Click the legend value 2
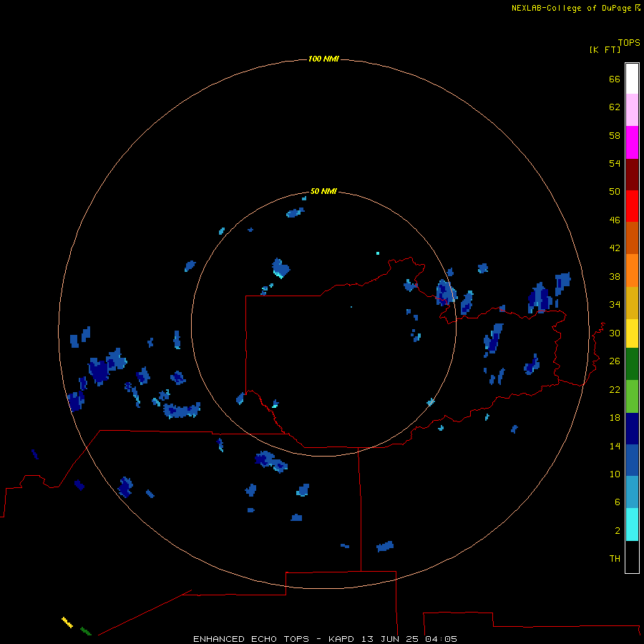The image size is (644, 644). click(x=618, y=530)
